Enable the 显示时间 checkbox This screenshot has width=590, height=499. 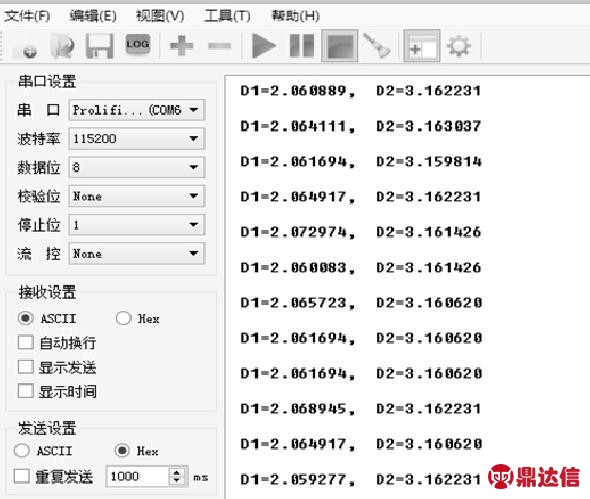tap(26, 391)
